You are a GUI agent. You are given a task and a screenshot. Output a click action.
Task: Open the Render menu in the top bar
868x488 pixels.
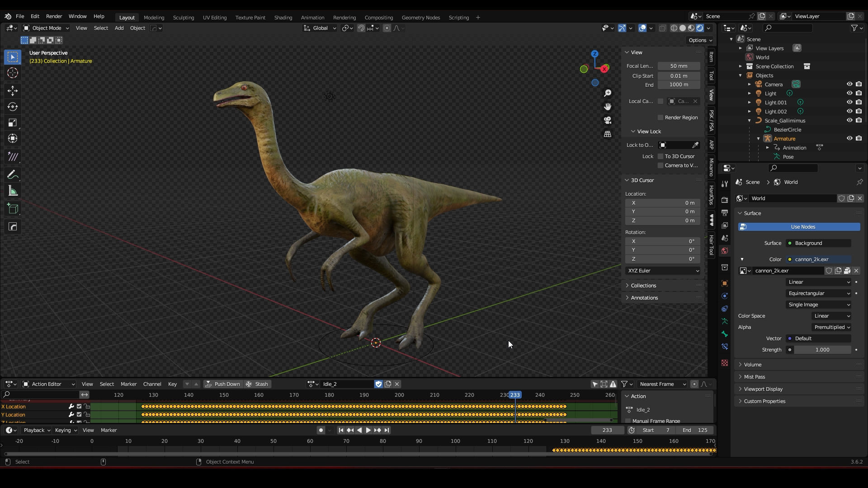point(54,16)
